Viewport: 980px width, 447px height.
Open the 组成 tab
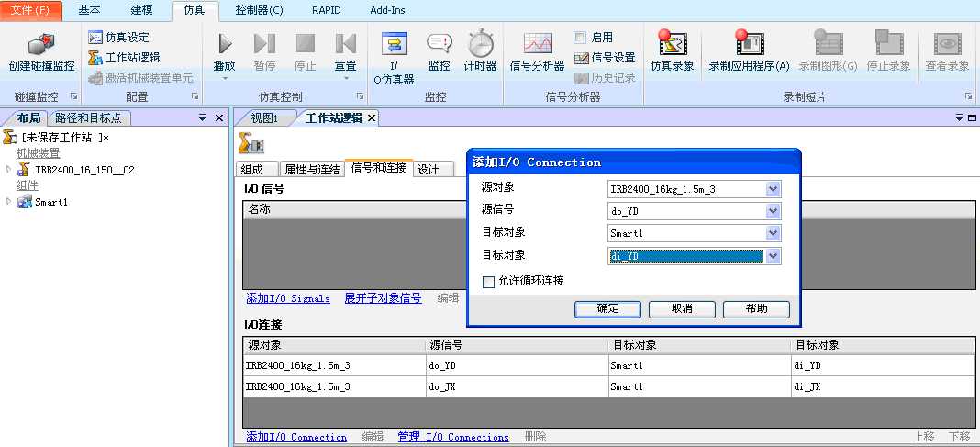[x=257, y=170]
